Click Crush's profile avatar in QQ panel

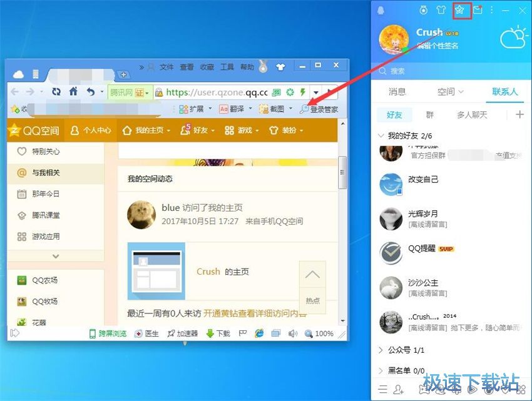coord(394,39)
